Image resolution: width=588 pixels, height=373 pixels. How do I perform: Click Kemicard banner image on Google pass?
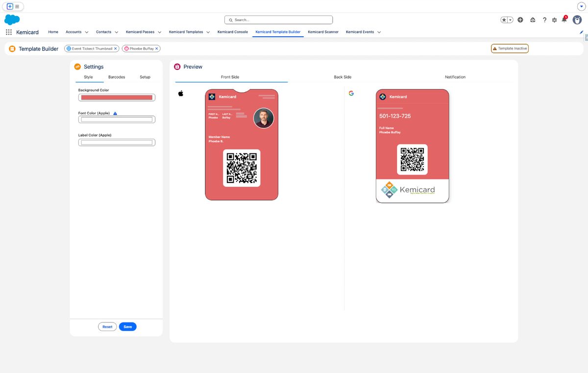coord(413,190)
